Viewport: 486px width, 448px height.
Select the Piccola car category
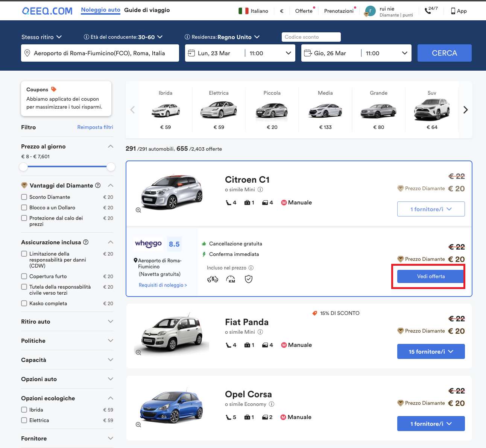click(x=272, y=110)
